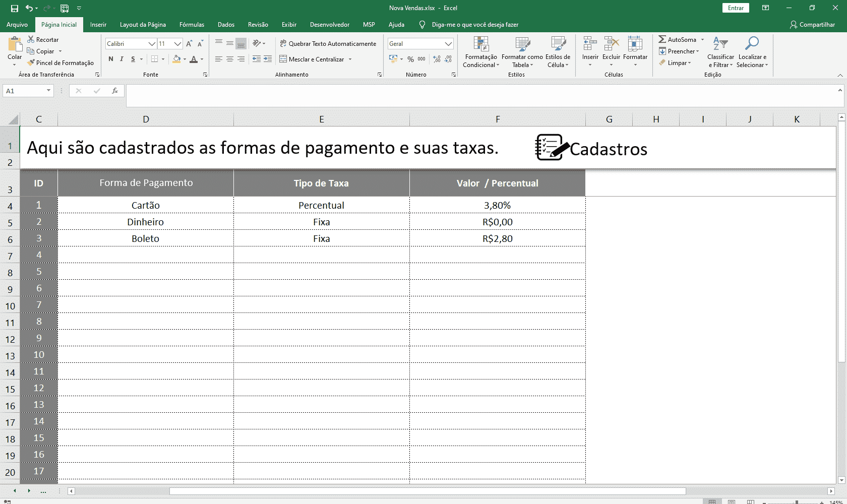847x504 pixels.
Task: Open the Calibri font name dropdown
Action: point(152,44)
